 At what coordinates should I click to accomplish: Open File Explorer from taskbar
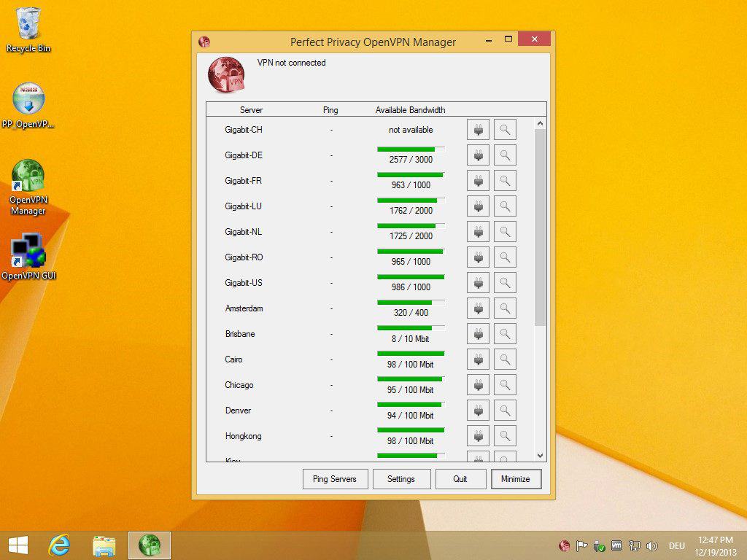tap(104, 545)
